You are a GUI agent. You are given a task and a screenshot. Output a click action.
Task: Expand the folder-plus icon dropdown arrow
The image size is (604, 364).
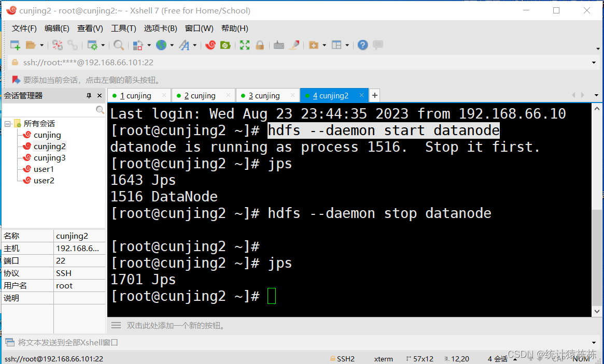pos(324,46)
